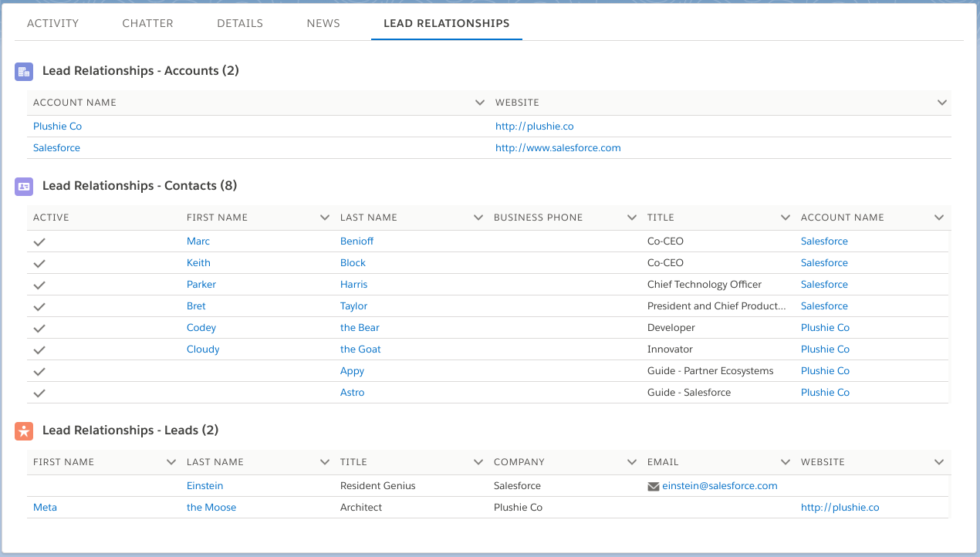This screenshot has width=980, height=557.
Task: Open Account Name column menu in Contacts table
Action: pos(939,218)
